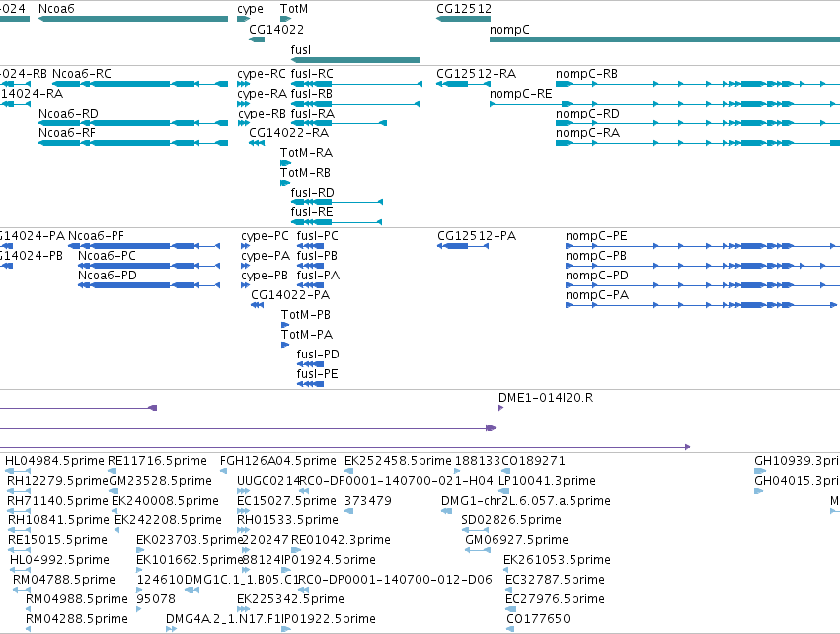Screen dimensions: 840x634
Task: Select the CG14022-PA protein label
Action: point(290,295)
